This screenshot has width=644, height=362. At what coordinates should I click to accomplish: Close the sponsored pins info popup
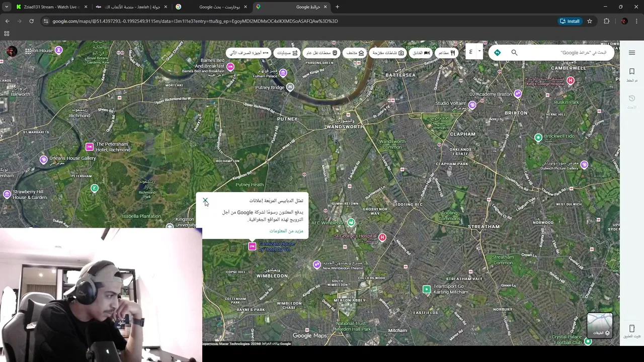[x=205, y=201]
